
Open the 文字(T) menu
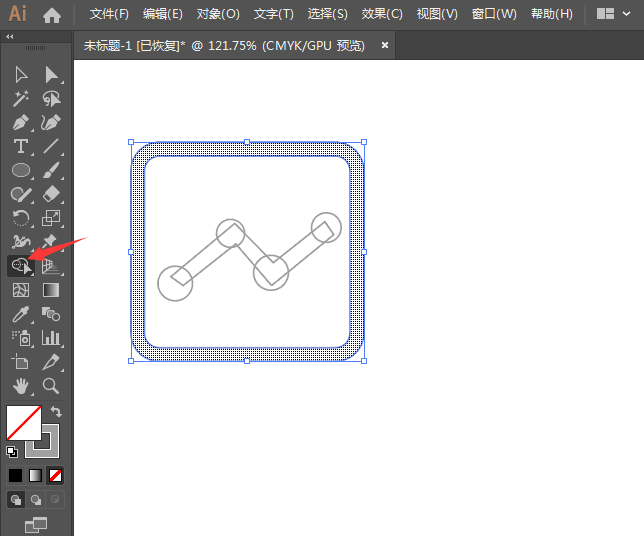274,14
